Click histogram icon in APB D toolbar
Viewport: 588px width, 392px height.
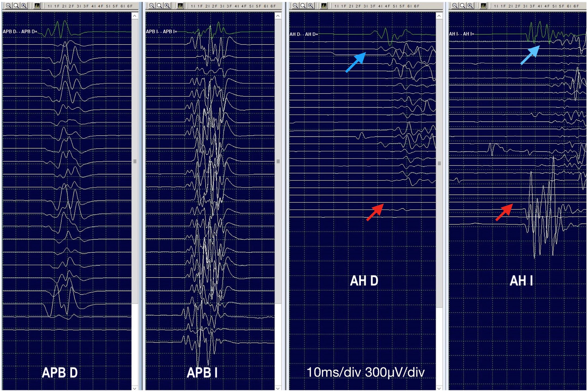(37, 5)
